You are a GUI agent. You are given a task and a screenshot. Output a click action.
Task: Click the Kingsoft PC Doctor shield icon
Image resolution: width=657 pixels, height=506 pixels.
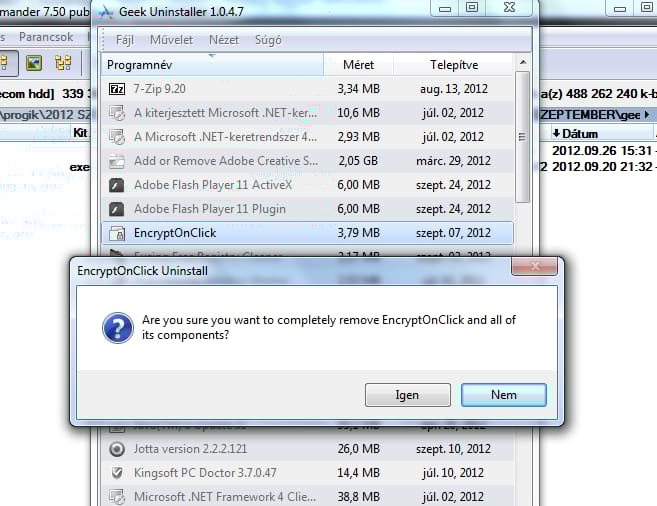tap(117, 473)
